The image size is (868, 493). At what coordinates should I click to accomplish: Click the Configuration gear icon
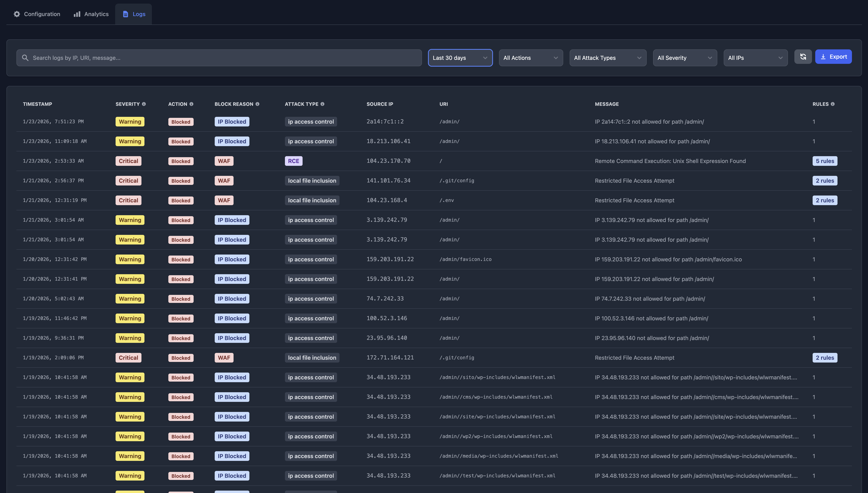[17, 14]
